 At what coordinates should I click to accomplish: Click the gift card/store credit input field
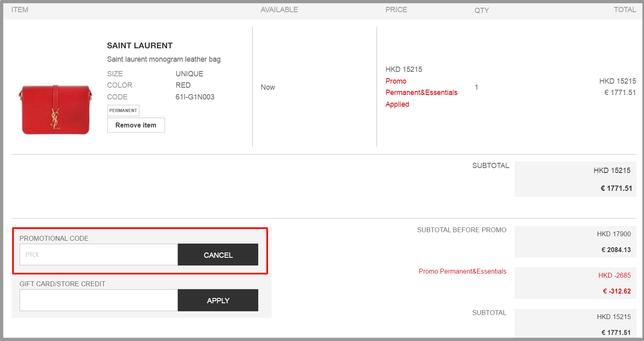click(99, 300)
